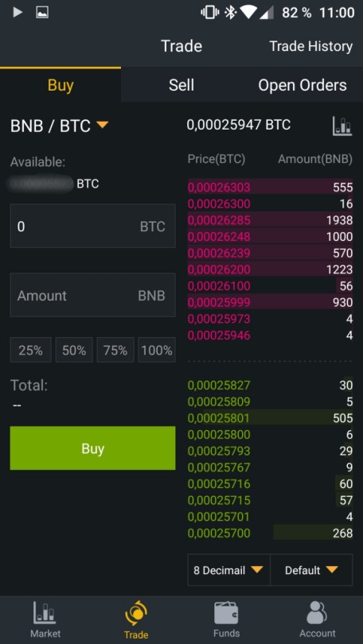Select the 50% amount option
Screen dimensions: 363x644
(x=74, y=350)
